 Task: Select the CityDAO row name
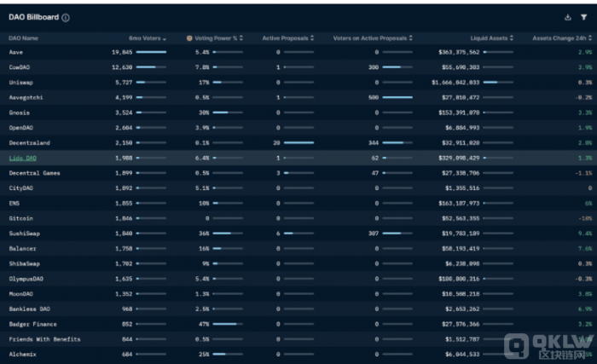tap(21, 188)
